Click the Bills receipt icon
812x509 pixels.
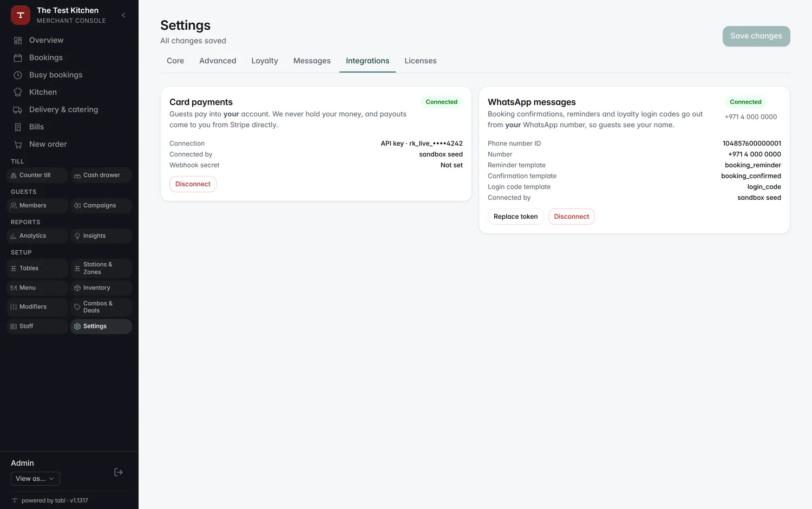point(18,127)
